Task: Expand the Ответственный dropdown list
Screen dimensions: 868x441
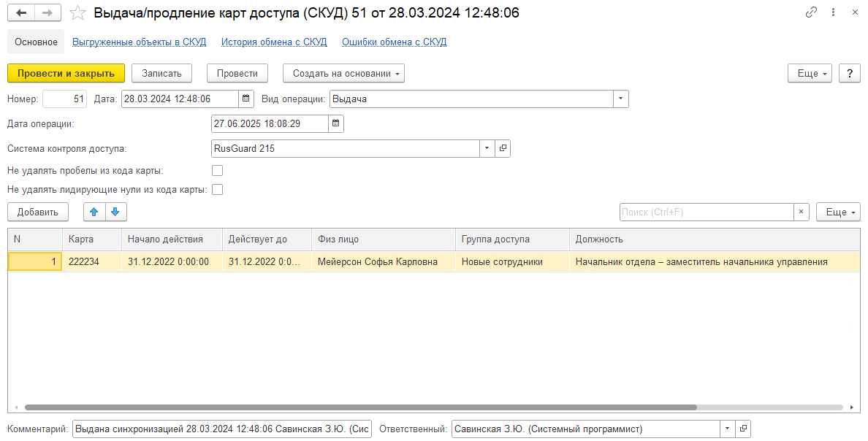Action: coord(728,429)
